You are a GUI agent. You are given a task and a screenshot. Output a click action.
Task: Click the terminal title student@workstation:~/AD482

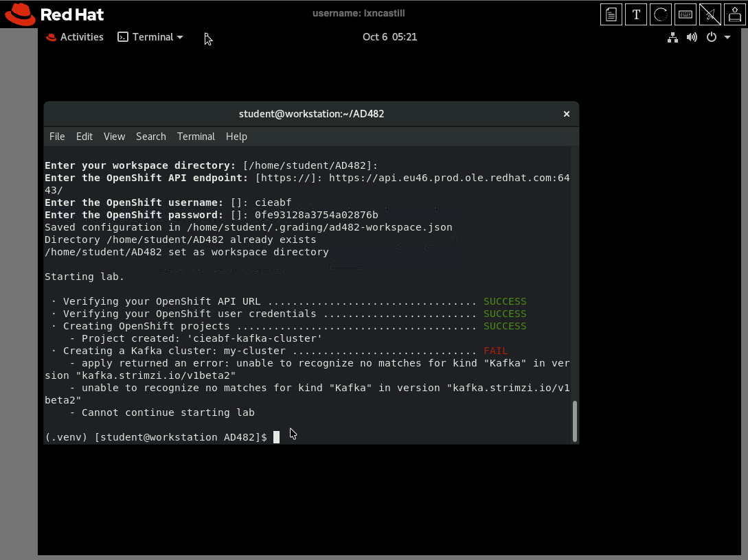click(x=311, y=114)
